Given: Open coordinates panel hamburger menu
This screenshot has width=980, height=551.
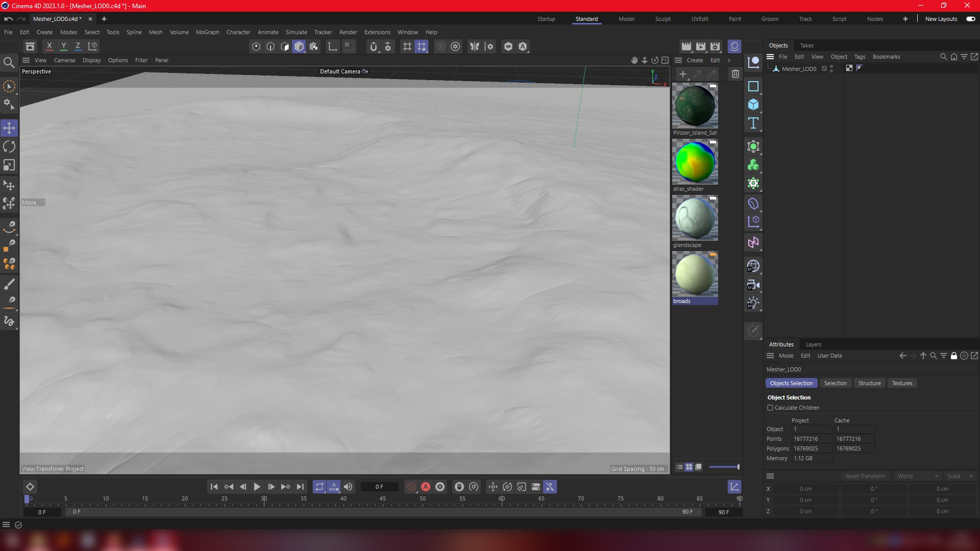Looking at the screenshot, I should tap(770, 476).
